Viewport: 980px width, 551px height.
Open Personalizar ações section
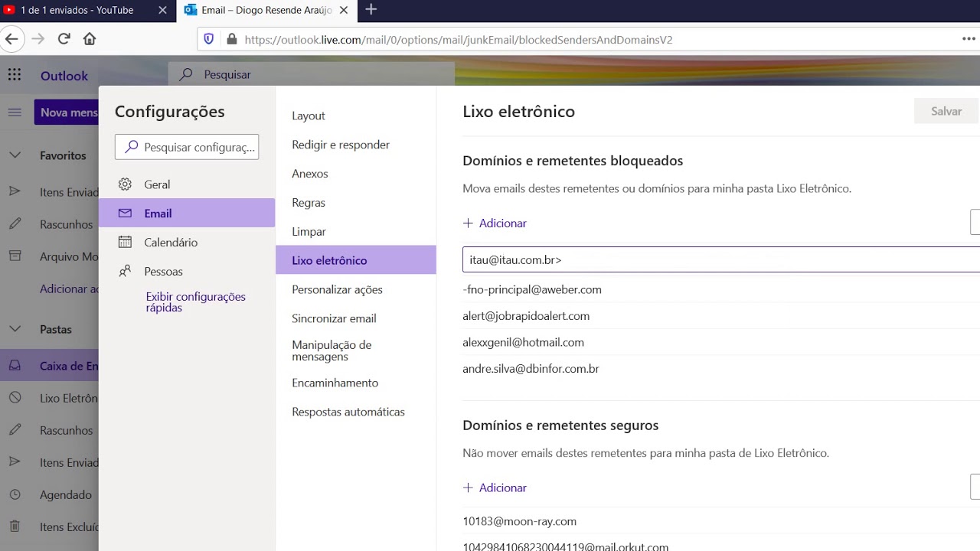point(356,289)
